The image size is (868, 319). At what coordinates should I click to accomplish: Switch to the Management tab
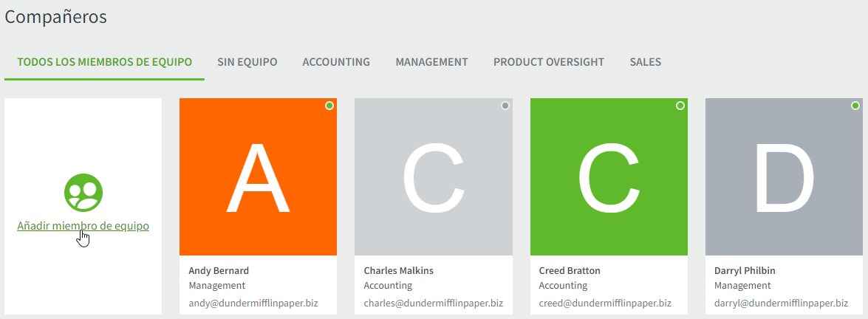tap(432, 62)
